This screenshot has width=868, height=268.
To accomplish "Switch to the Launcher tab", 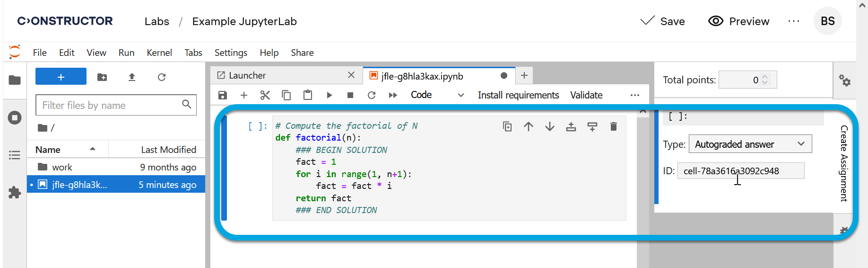I will [247, 75].
